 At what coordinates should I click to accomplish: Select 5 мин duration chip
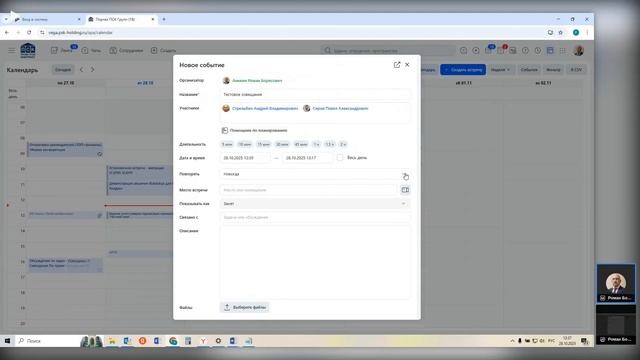click(x=227, y=144)
